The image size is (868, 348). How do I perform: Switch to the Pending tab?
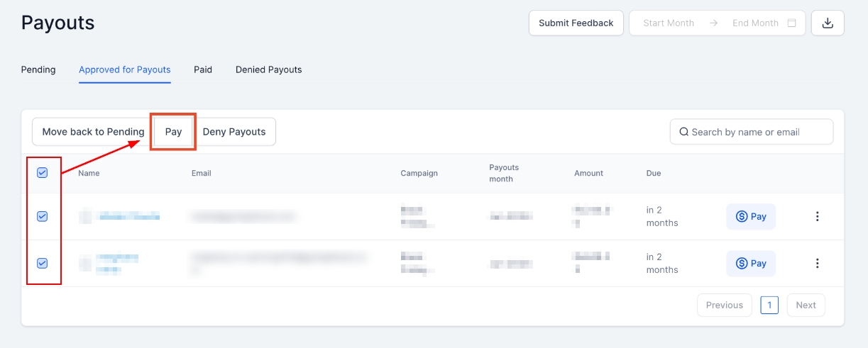coord(38,69)
